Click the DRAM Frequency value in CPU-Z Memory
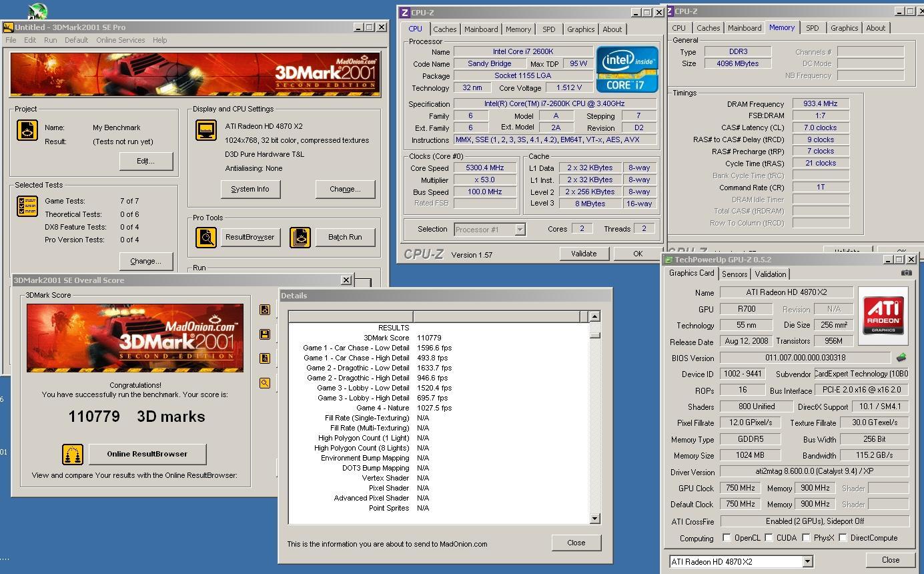Image resolution: width=924 pixels, height=574 pixels. tap(821, 104)
